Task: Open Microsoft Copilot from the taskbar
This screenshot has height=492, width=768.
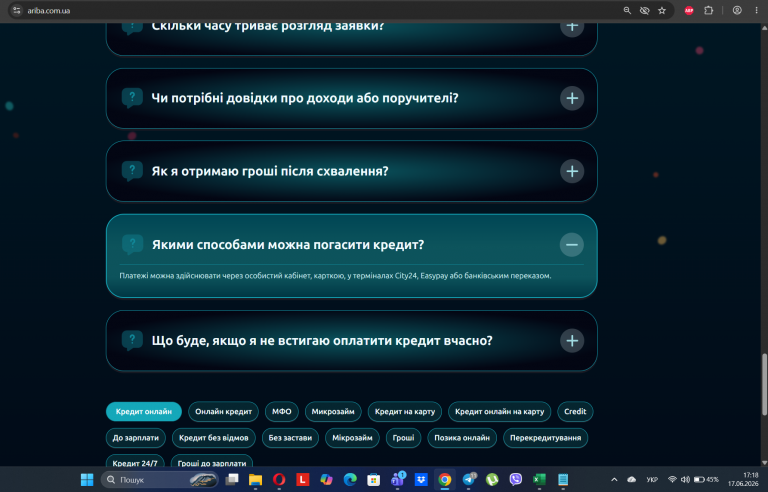Action: 326,480
